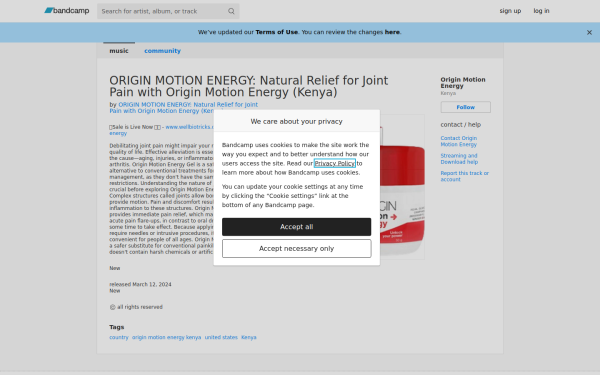Click the album title heading

click(249, 86)
